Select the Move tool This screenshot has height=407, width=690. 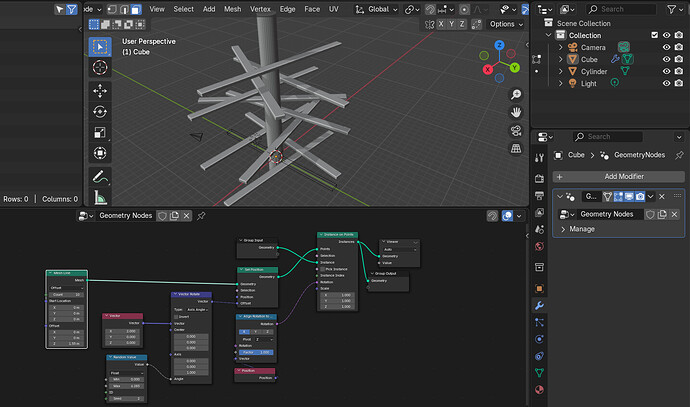(x=100, y=91)
